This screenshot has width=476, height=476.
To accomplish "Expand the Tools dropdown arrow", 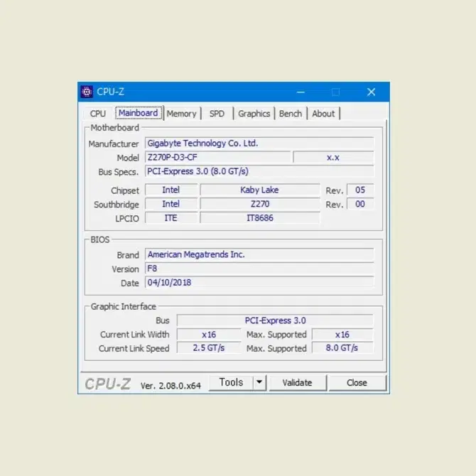I will (x=259, y=382).
